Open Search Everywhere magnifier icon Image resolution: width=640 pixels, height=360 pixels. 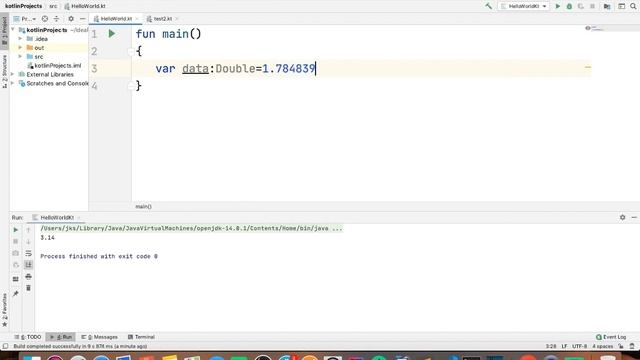(633, 6)
